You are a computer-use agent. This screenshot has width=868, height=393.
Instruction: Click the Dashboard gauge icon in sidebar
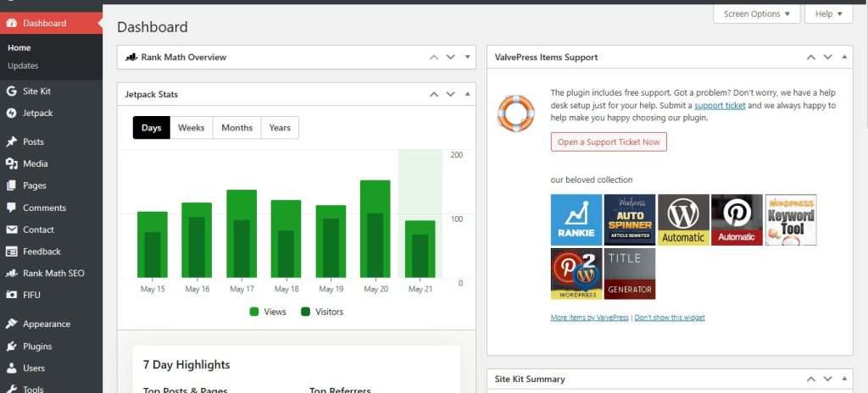12,23
